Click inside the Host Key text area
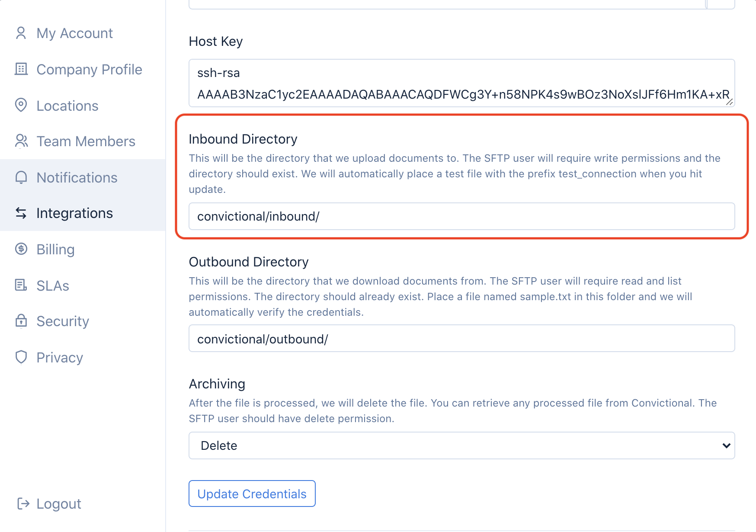756x532 pixels. click(x=461, y=83)
